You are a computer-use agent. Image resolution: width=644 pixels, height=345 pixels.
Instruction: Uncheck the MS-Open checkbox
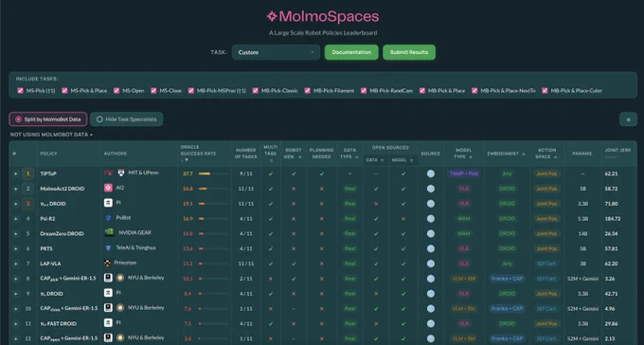tap(116, 90)
